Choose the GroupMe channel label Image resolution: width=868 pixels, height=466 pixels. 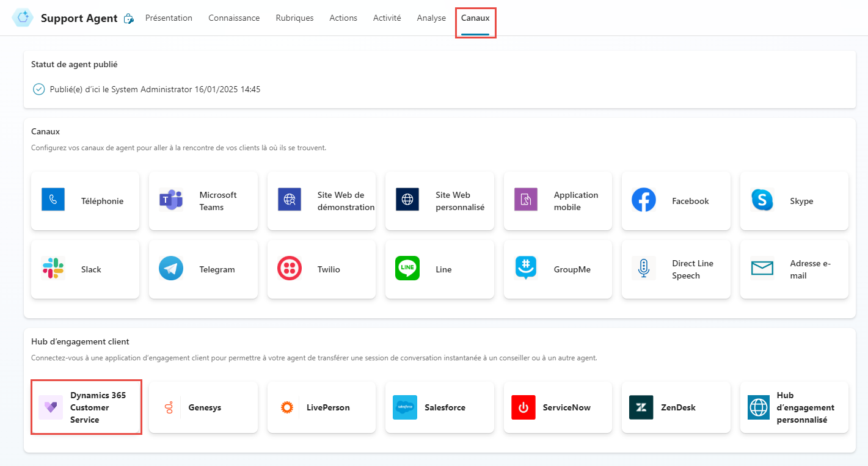[572, 269]
